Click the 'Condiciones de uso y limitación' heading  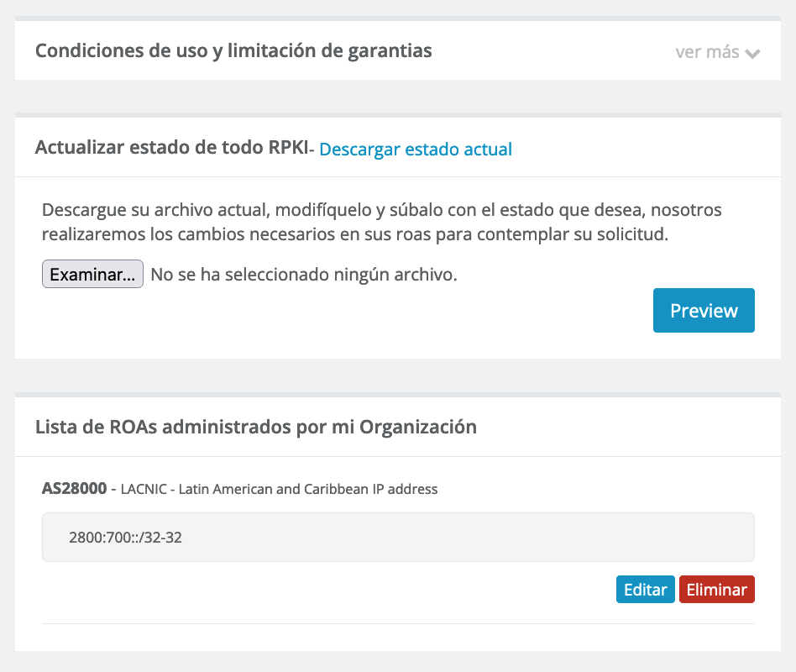click(x=233, y=51)
